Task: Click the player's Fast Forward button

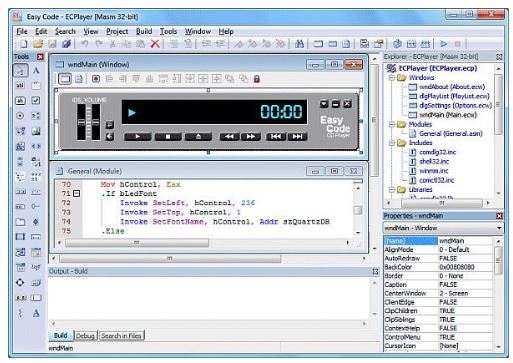Action: pyautogui.click(x=251, y=136)
